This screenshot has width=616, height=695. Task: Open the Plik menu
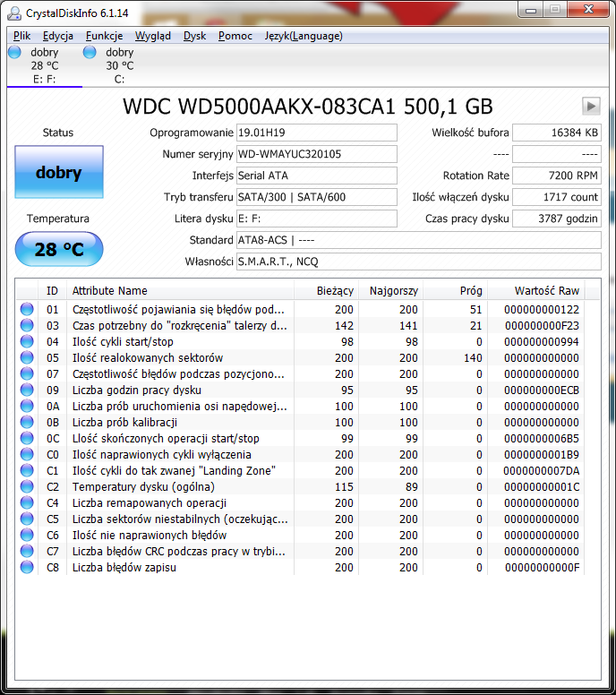21,36
